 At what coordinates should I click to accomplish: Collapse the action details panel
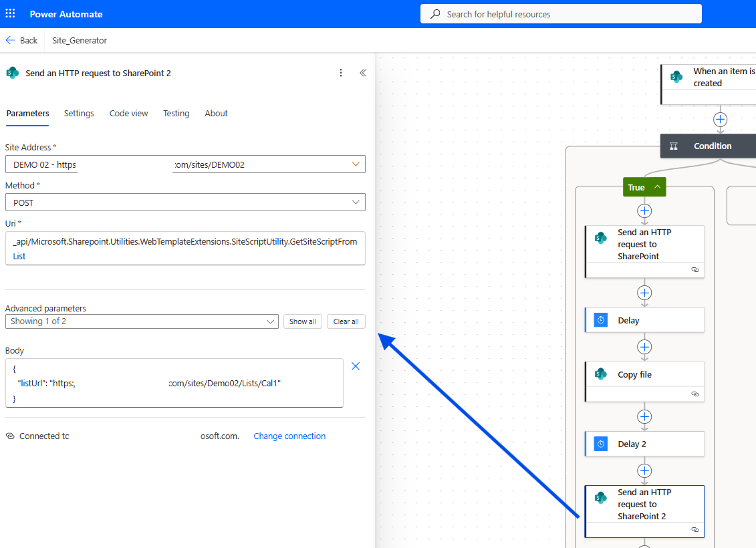pos(363,73)
